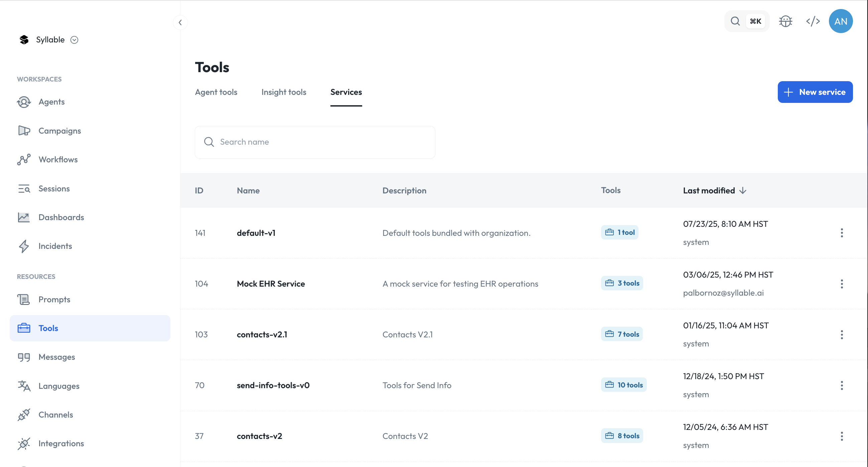Open the Agents workspace icon
Image resolution: width=868 pixels, height=467 pixels.
[24, 102]
